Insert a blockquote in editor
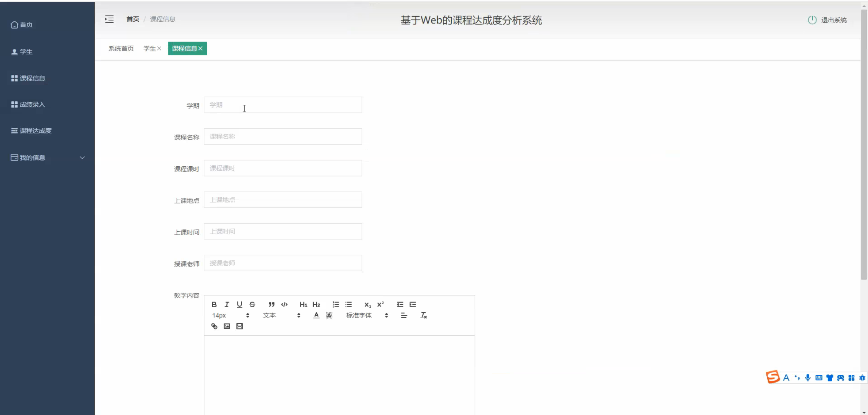Viewport: 868px width, 415px height. click(271, 304)
